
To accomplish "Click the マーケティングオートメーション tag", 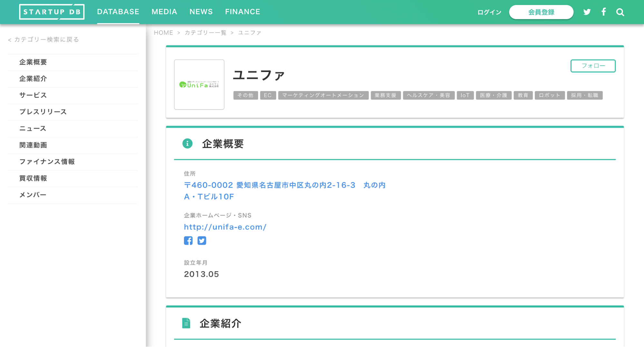I will (x=323, y=95).
